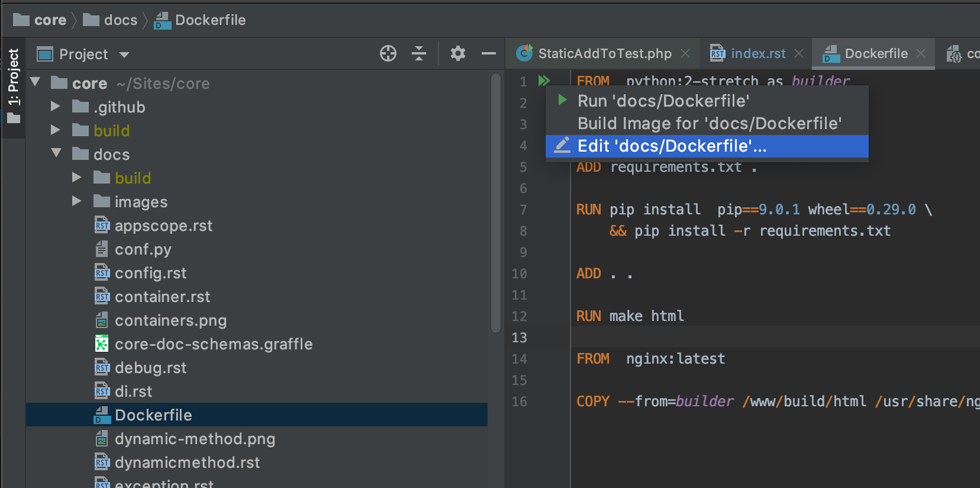Click the Docker icon beside Dockerfile in tree
The height and width of the screenshot is (488, 980).
pos(102,415)
